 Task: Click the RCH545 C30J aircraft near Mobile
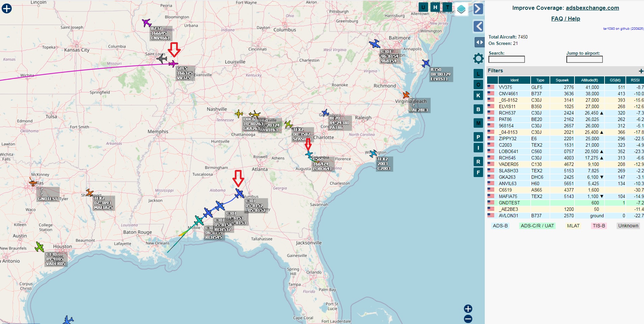[x=199, y=221]
